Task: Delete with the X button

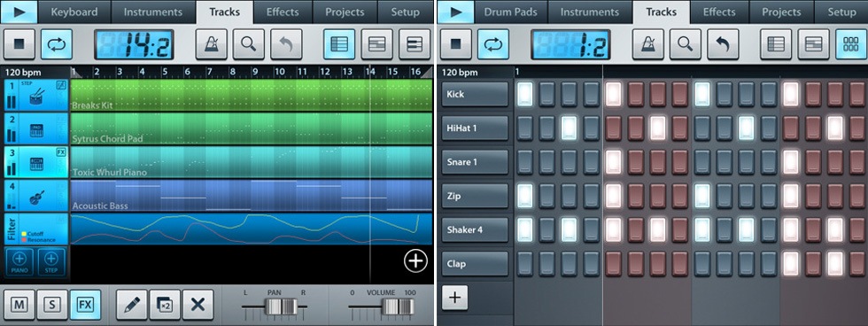Action: [x=198, y=305]
